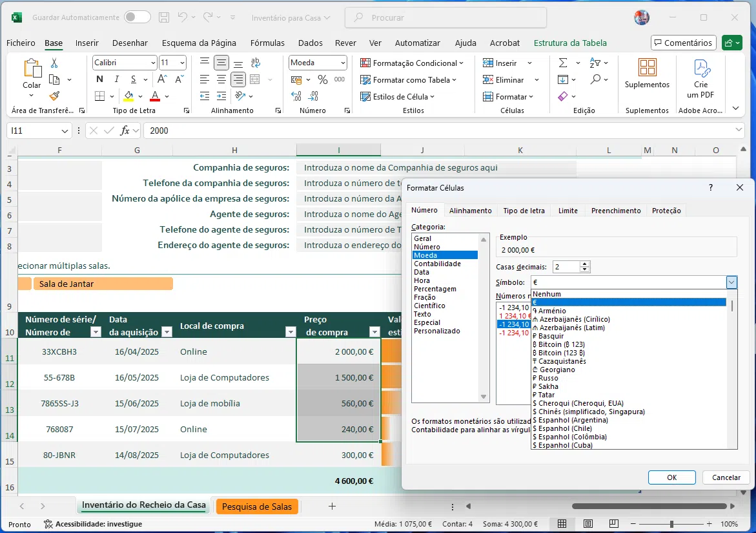The height and width of the screenshot is (533, 756).
Task: Click the Cancelar button
Action: [726, 477]
